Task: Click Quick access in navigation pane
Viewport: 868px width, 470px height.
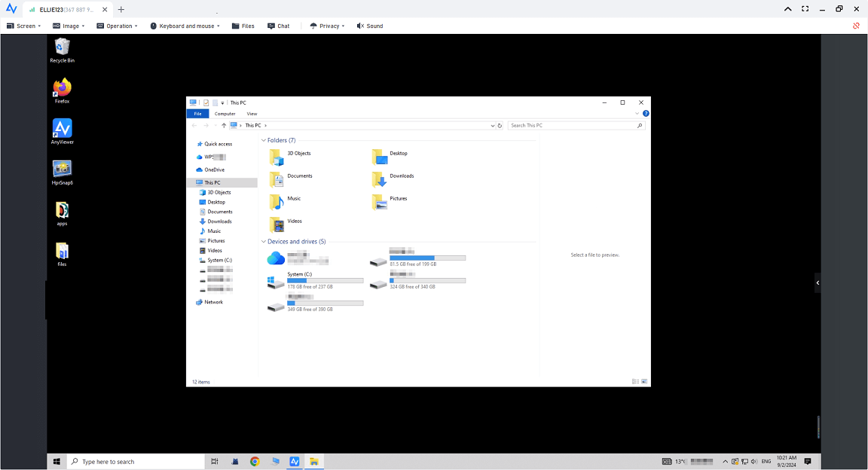Action: pyautogui.click(x=218, y=144)
